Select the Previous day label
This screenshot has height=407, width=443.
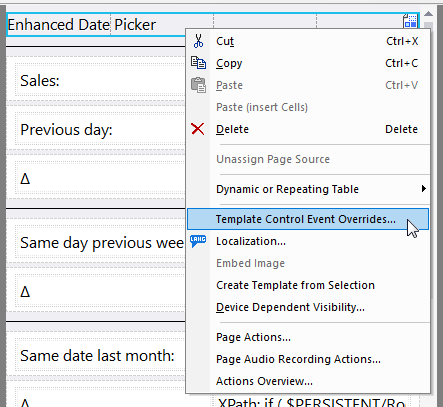pos(66,130)
